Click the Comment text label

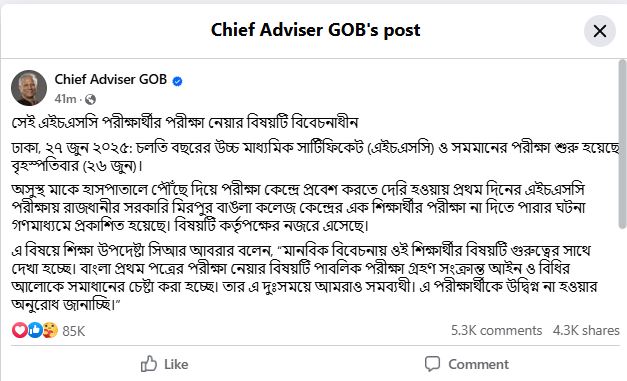478,364
